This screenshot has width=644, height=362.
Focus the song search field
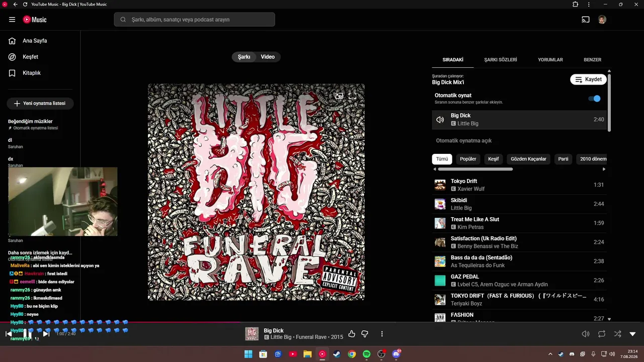pos(194,20)
